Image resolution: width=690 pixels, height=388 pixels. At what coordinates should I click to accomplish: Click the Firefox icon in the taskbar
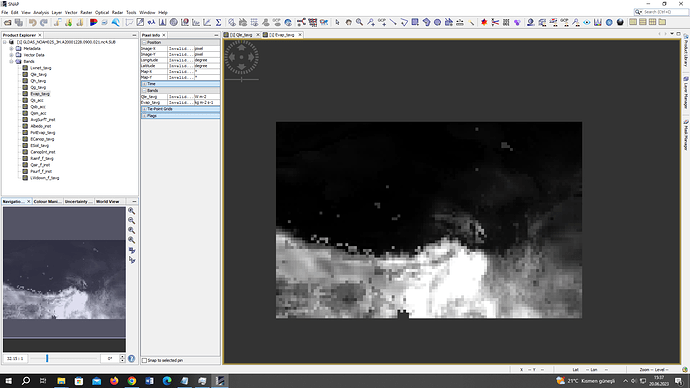point(114,381)
